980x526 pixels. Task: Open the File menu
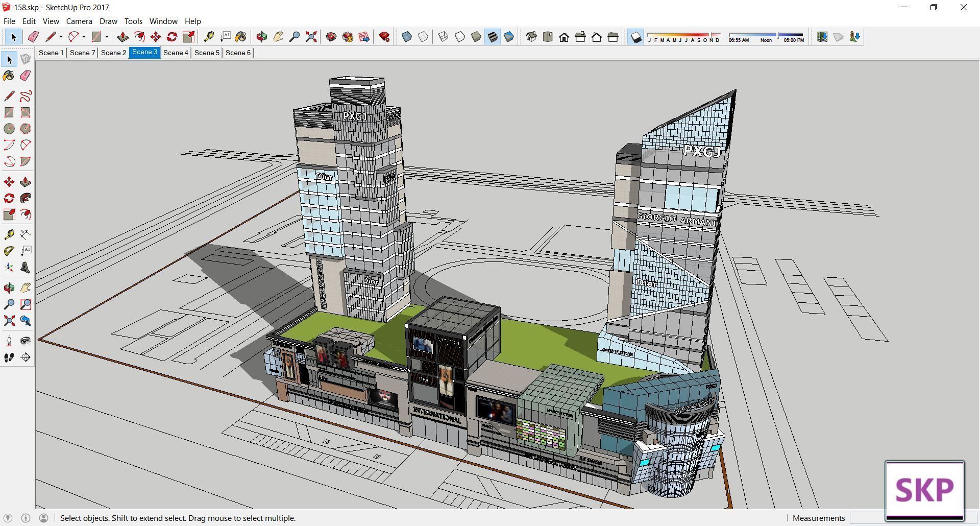pos(9,21)
